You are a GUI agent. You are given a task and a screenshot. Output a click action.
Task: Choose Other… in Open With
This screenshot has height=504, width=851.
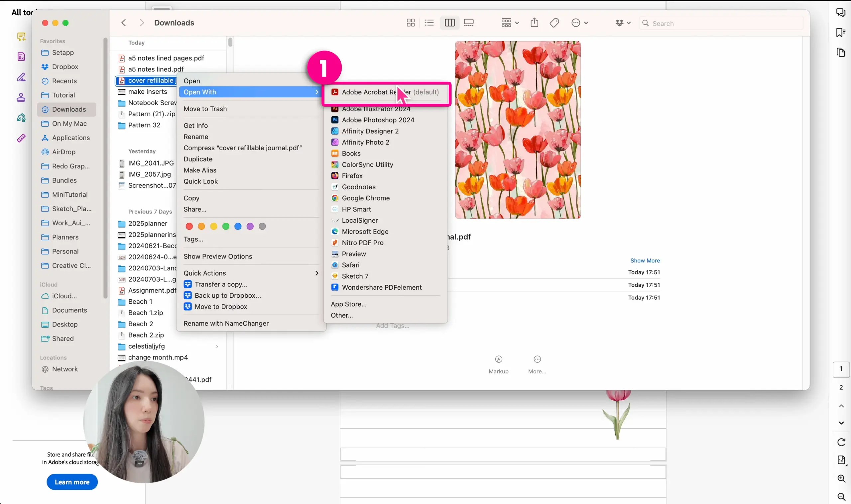pos(386,315)
